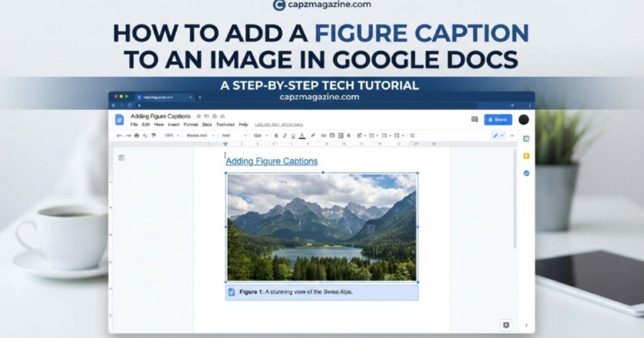Open the File menu

135,124
